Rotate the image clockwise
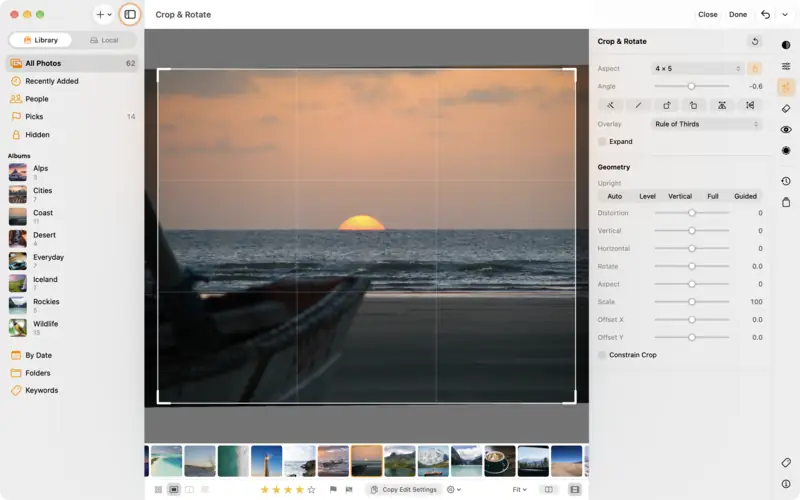The width and height of the screenshot is (800, 500). (x=666, y=106)
